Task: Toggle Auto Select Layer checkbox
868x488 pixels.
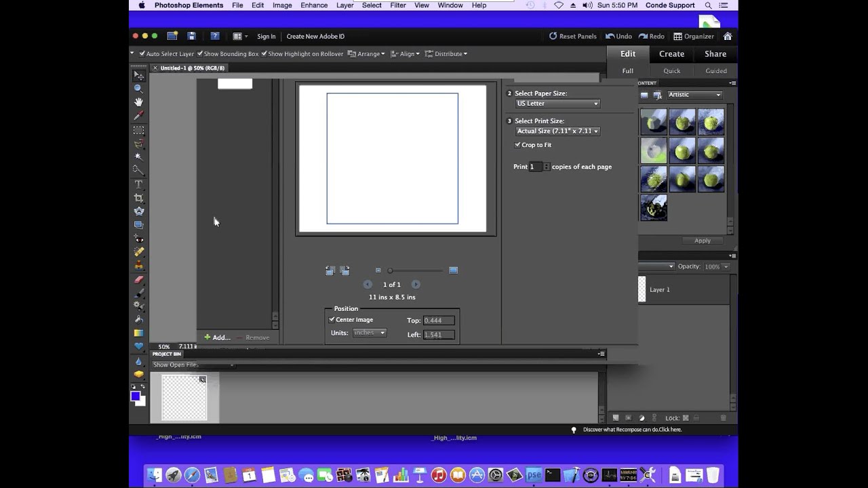Action: point(142,54)
